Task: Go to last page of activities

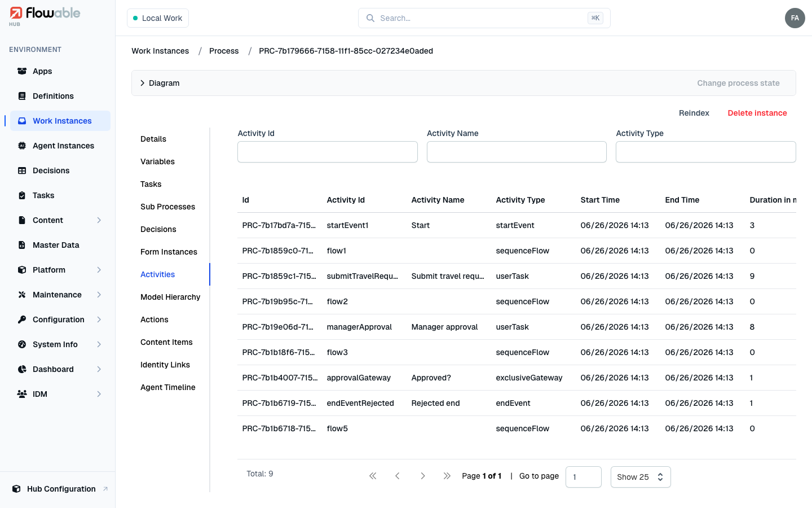Action: pyautogui.click(x=447, y=476)
